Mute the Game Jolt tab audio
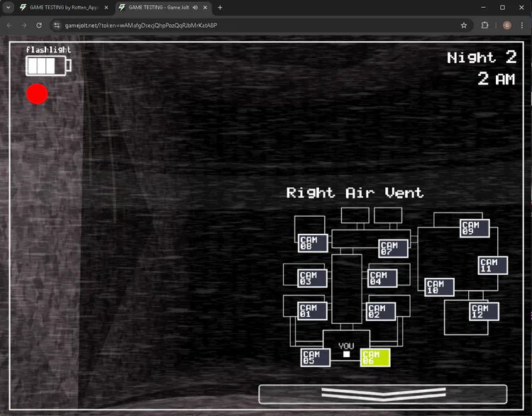Image resolution: width=532 pixels, height=416 pixels. click(x=196, y=8)
